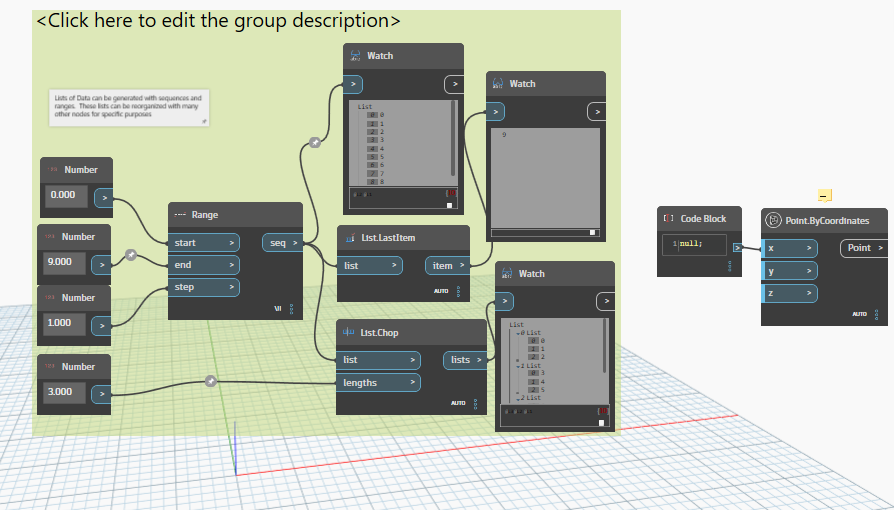Click the input port of the nested-list Watch

pos(505,301)
